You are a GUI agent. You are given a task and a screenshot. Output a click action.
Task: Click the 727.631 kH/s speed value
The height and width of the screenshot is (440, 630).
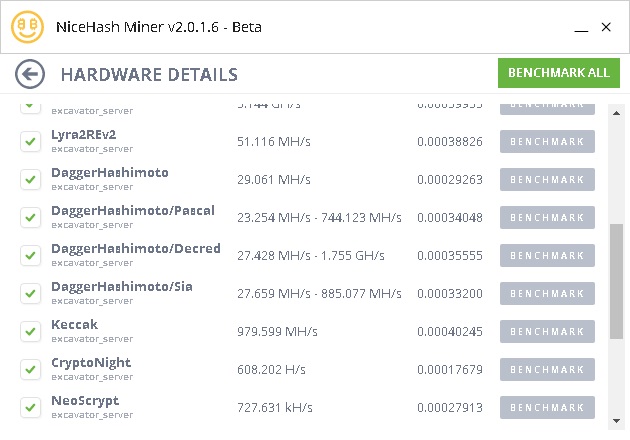tap(275, 407)
